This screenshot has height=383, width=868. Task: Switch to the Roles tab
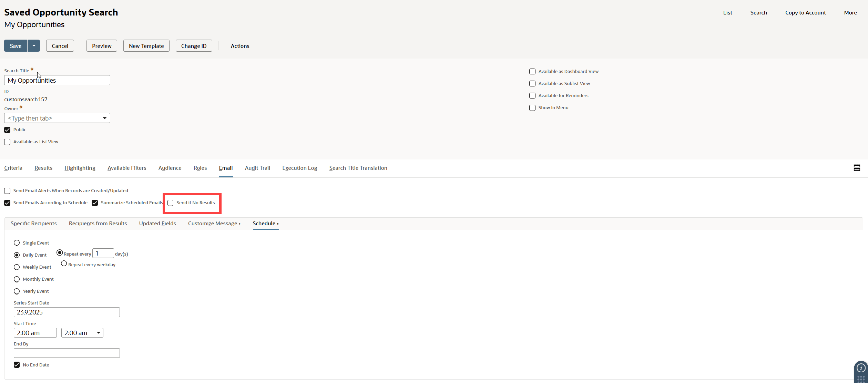coord(200,168)
